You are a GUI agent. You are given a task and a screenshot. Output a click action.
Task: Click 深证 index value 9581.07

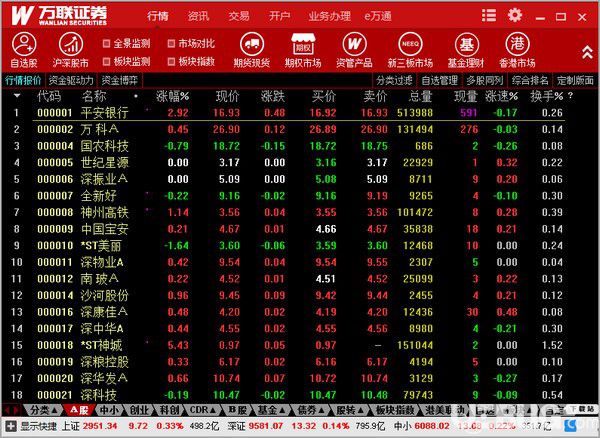266,426
